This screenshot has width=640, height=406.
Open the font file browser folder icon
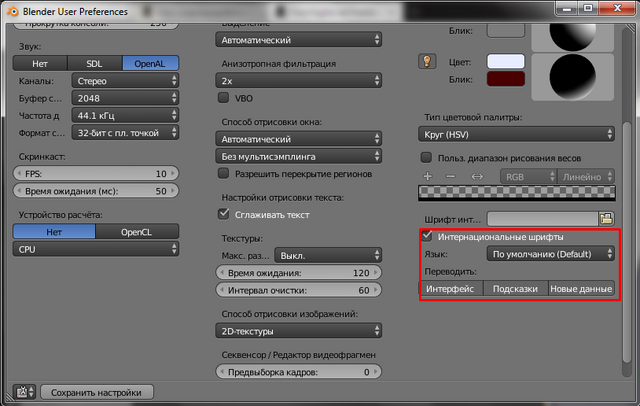coord(607,219)
